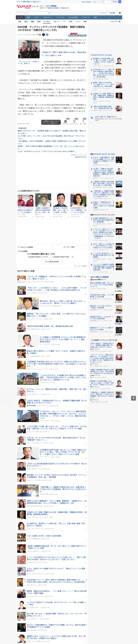The height and width of the screenshot is (644, 138).
Task: React with 新しい視点 exclamation icon
Action: coord(83,121)
